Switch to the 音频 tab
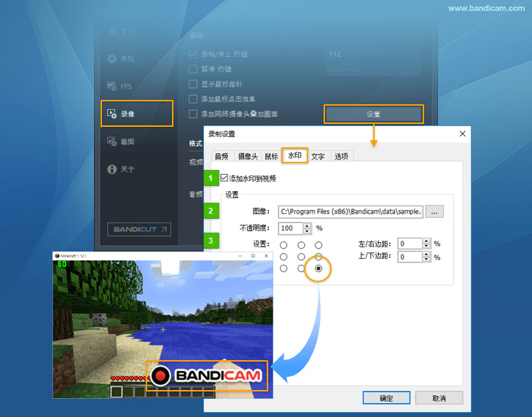The width and height of the screenshot is (532, 417). coord(221,156)
